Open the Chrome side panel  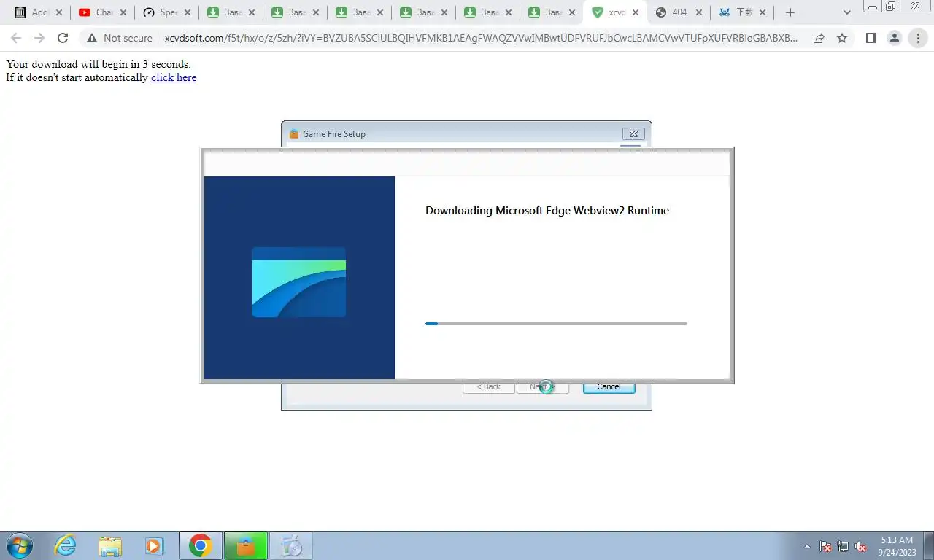click(x=871, y=38)
